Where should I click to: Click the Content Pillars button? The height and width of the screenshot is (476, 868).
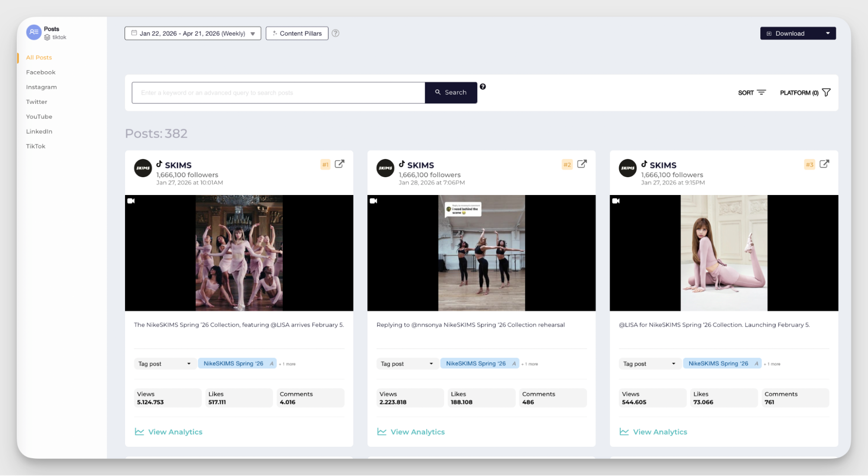[297, 33]
